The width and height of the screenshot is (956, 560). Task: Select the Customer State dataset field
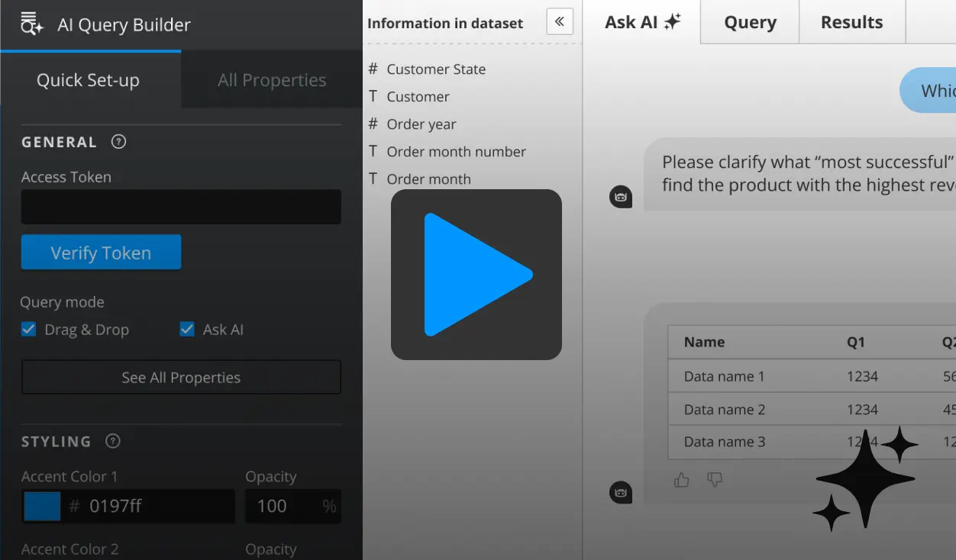pos(436,69)
